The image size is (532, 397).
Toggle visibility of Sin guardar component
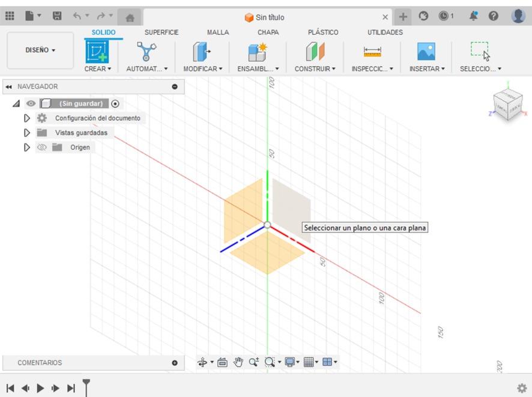(31, 103)
